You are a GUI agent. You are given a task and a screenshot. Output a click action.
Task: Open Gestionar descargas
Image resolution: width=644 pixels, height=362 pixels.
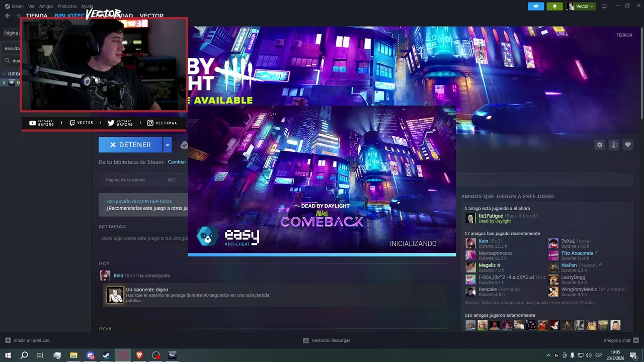click(327, 340)
